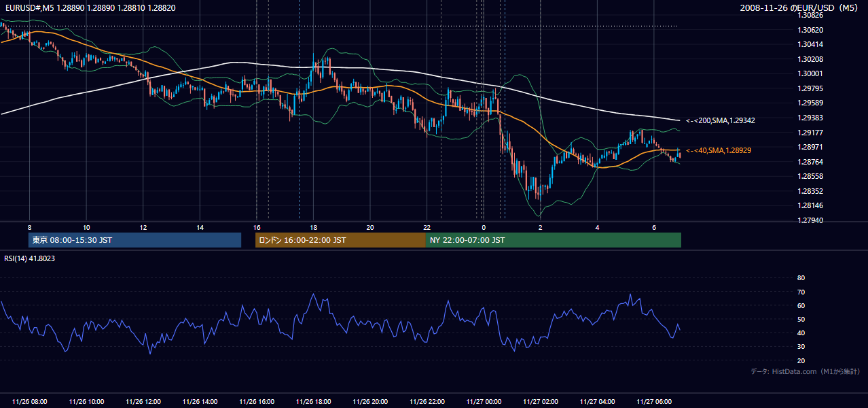
Task: Click the RSI(14) 41.8023 indicator label
Action: coord(30,258)
